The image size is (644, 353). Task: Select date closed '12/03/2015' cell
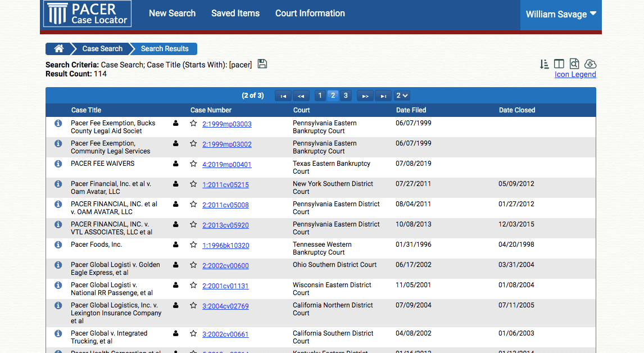tap(516, 224)
